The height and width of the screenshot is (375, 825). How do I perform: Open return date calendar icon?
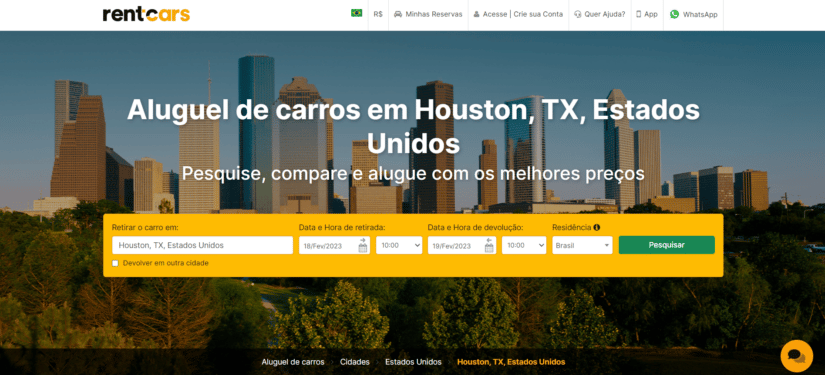point(489,245)
